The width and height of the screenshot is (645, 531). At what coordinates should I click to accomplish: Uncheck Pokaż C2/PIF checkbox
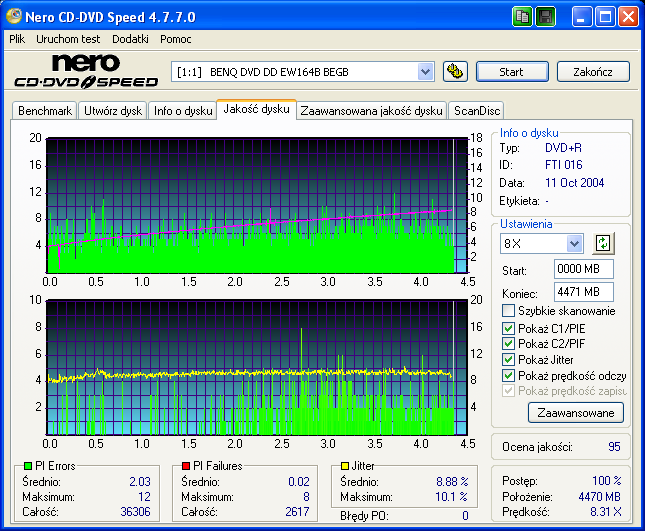click(x=508, y=343)
